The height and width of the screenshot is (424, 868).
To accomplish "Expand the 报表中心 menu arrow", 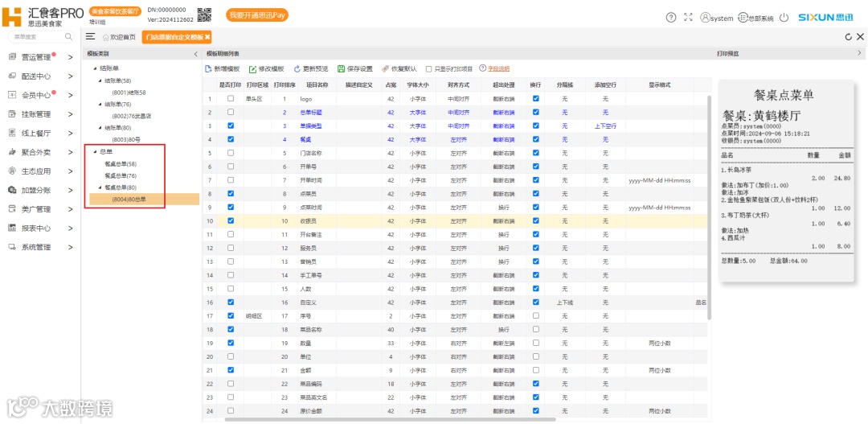I will (70, 228).
